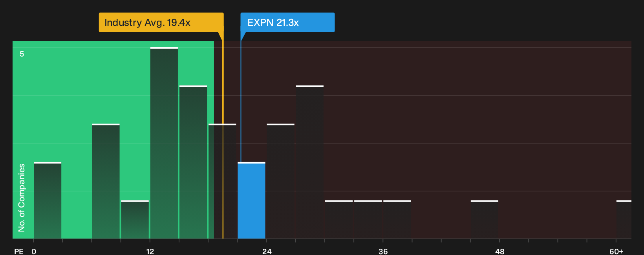Click the isolated bar just before PE 48
This screenshot has height=255, width=644.
coord(485,220)
